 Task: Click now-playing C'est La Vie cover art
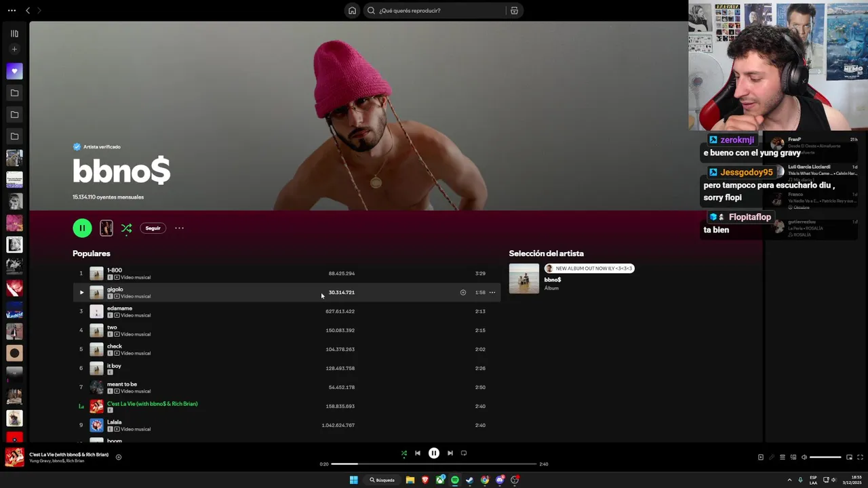pos(14,457)
